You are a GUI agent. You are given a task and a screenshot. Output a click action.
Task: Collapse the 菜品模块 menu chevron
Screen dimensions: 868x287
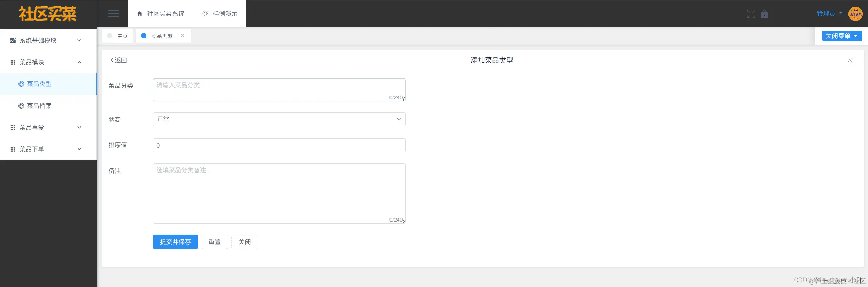click(80, 62)
